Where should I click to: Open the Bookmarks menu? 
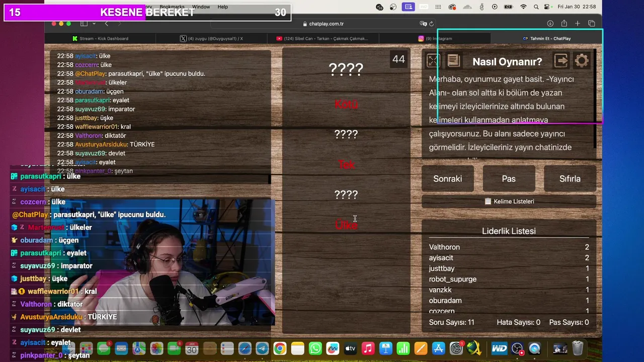[x=172, y=7]
